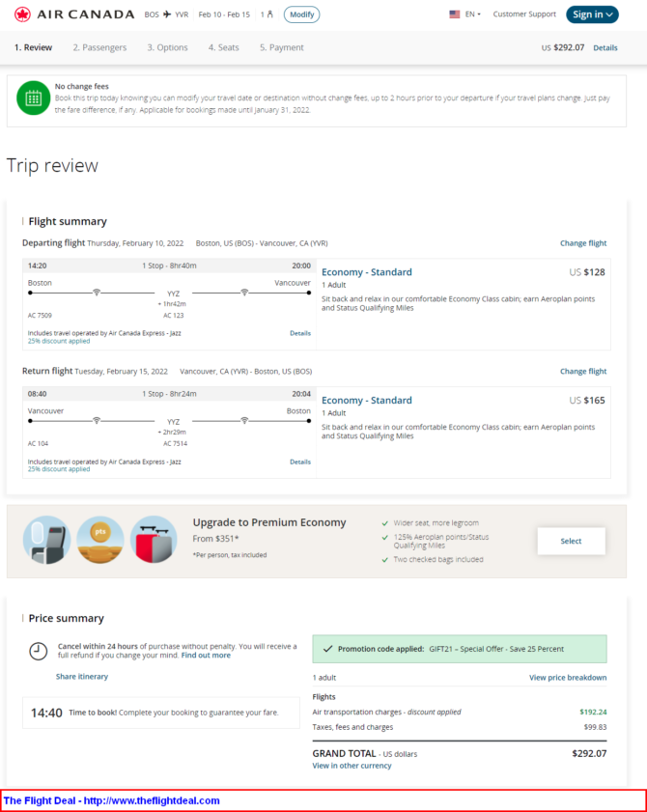
Task: Click Find out more about cancellation
Action: click(x=206, y=656)
